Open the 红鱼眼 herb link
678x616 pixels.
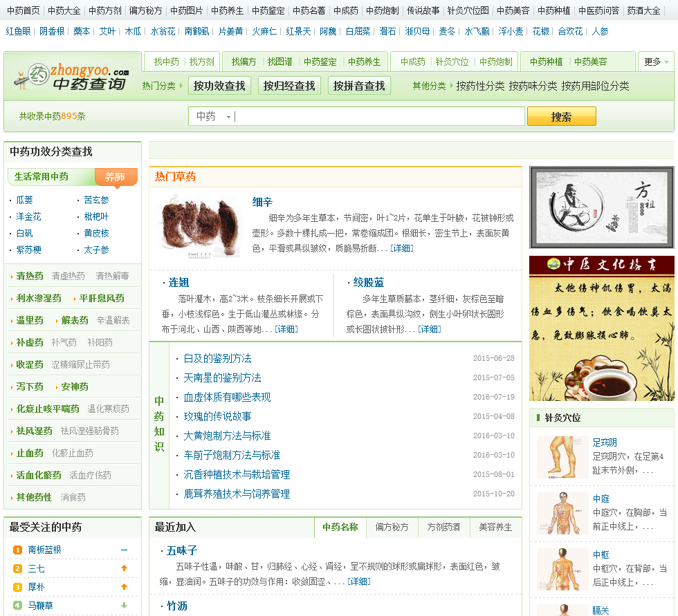pyautogui.click(x=19, y=31)
